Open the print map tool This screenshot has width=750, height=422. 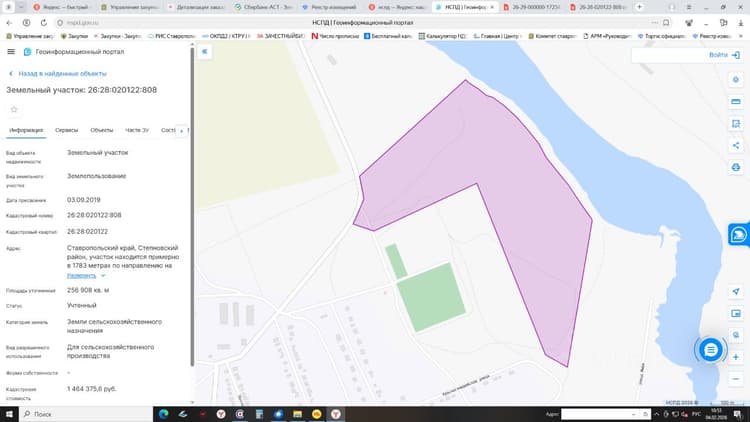[736, 167]
